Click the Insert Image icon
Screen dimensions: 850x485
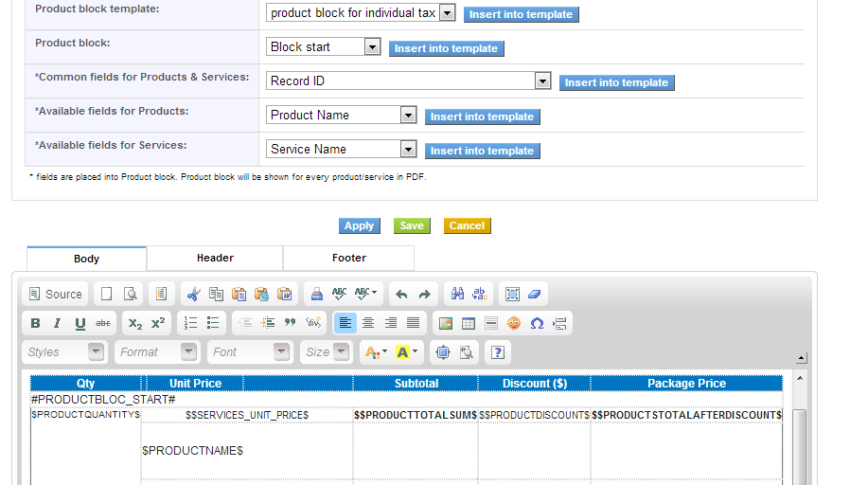[446, 323]
